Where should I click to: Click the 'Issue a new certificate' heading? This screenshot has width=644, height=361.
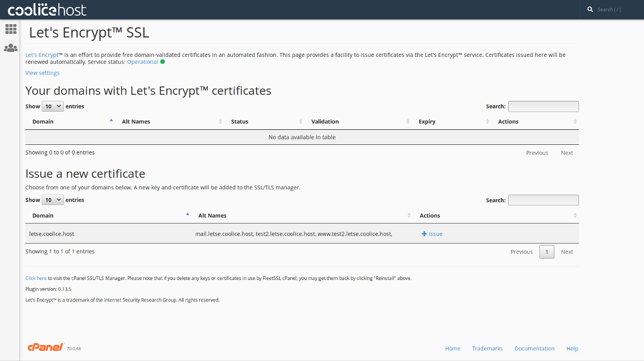point(85,174)
